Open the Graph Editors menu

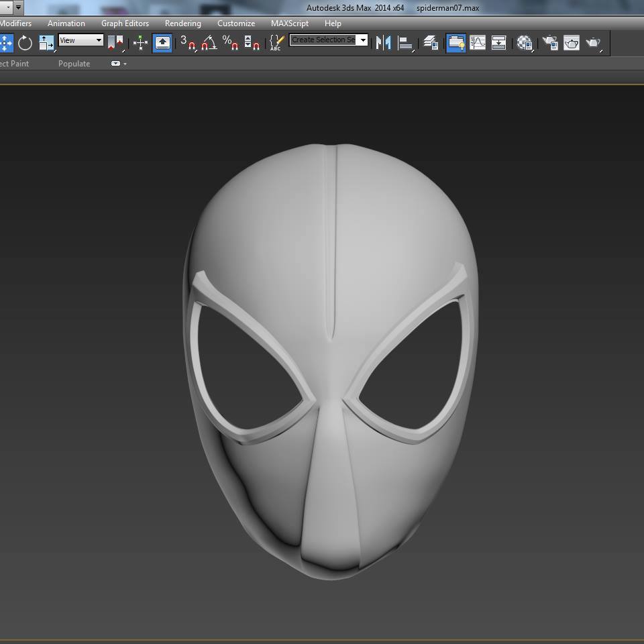point(125,23)
